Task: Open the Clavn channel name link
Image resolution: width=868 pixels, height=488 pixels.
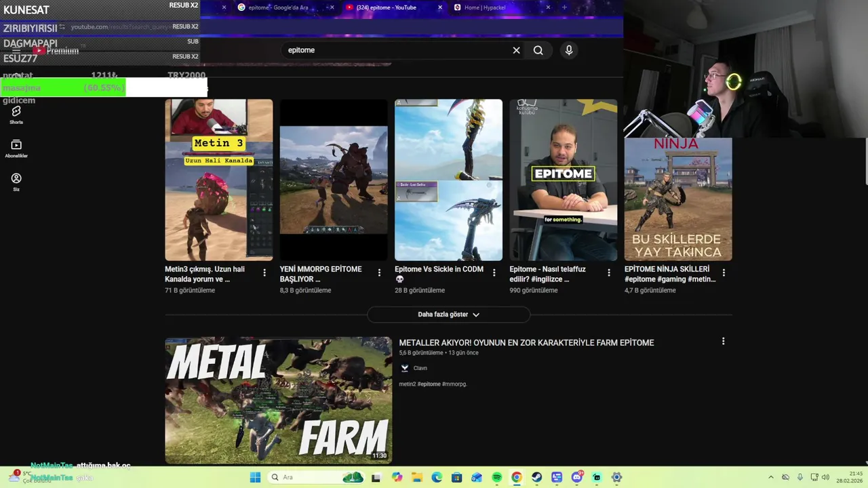Action: click(420, 368)
